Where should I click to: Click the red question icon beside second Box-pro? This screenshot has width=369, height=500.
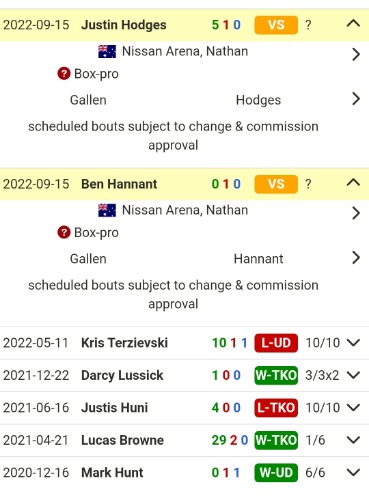tap(64, 232)
